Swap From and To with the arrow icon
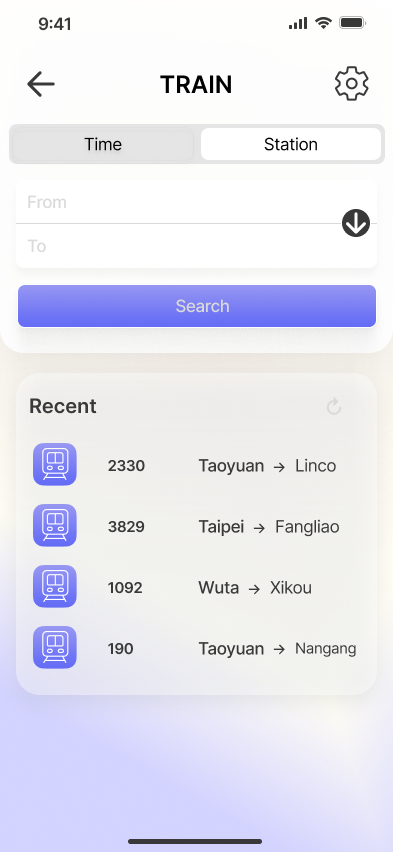 (356, 223)
